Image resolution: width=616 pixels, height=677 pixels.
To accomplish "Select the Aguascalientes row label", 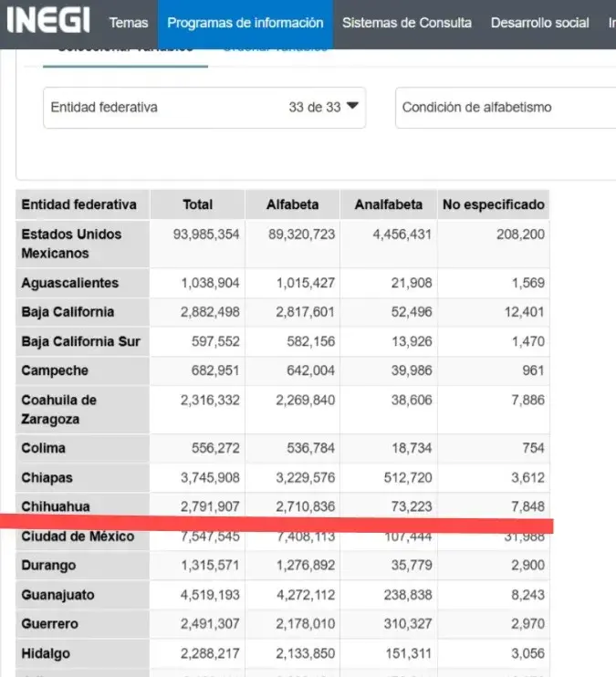I will coord(69,283).
